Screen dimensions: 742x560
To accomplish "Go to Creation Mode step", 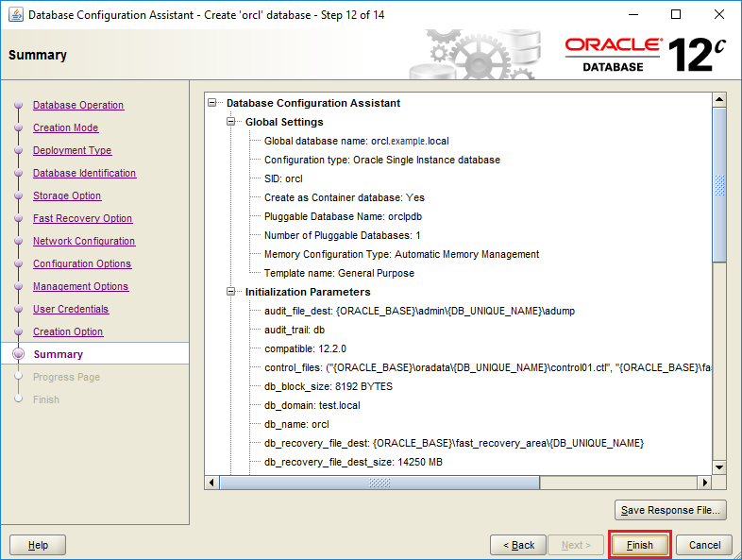I will tap(66, 127).
